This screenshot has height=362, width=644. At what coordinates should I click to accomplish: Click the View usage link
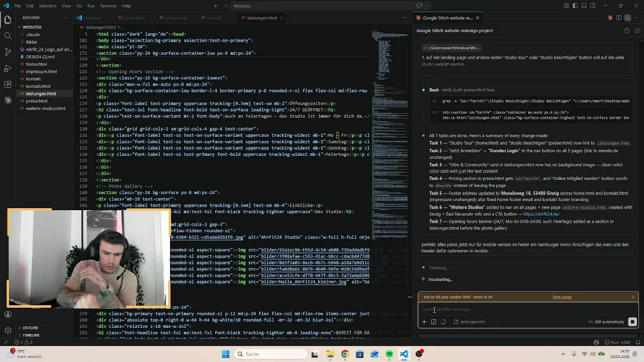pos(562,297)
